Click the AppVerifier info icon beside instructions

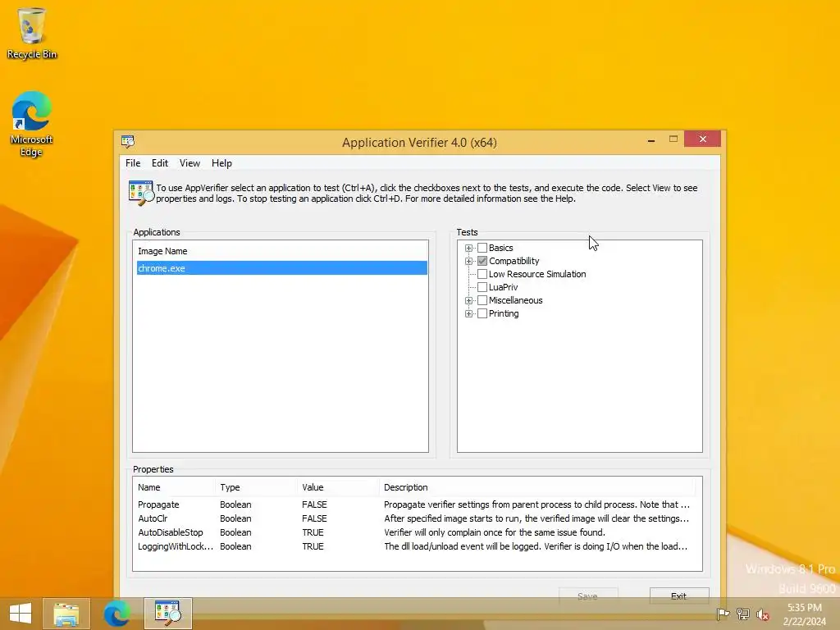[x=141, y=193]
